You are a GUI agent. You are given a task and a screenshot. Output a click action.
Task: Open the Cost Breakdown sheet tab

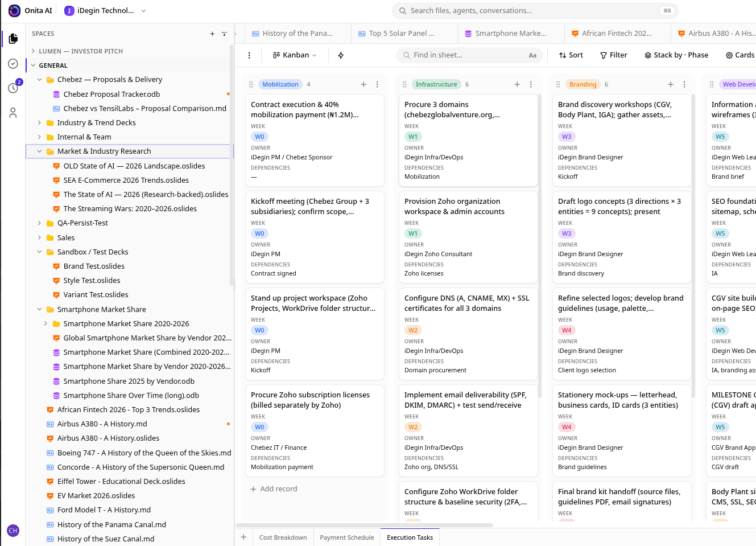click(283, 537)
